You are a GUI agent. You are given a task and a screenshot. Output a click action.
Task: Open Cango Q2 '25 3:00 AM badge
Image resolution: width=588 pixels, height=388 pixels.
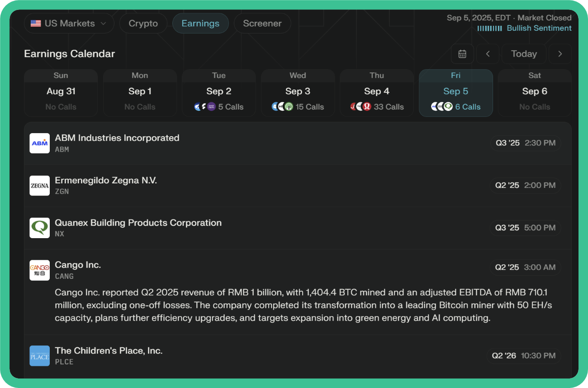pos(526,267)
